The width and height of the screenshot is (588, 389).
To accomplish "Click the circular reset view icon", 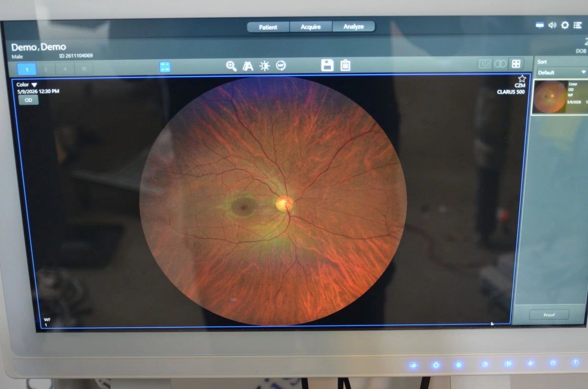I will (281, 66).
